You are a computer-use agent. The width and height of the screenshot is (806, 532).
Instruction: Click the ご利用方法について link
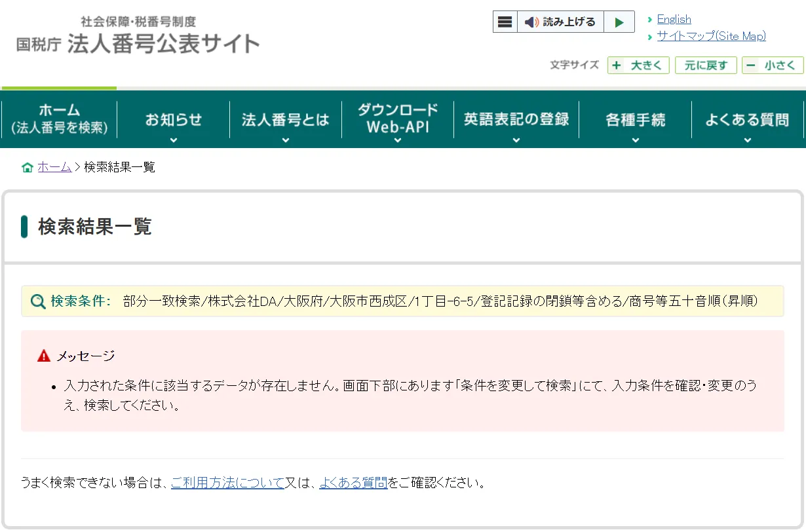[227, 484]
